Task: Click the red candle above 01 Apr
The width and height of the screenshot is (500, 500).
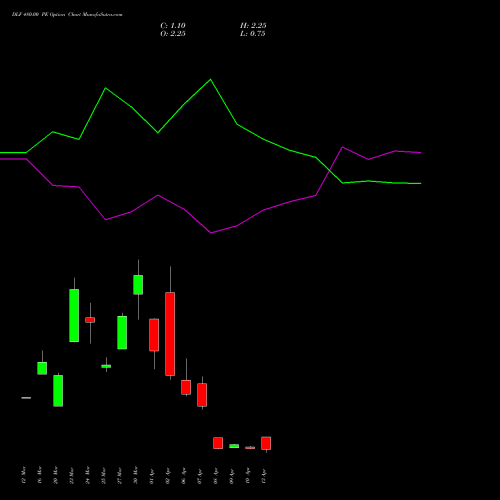Action: (154, 335)
